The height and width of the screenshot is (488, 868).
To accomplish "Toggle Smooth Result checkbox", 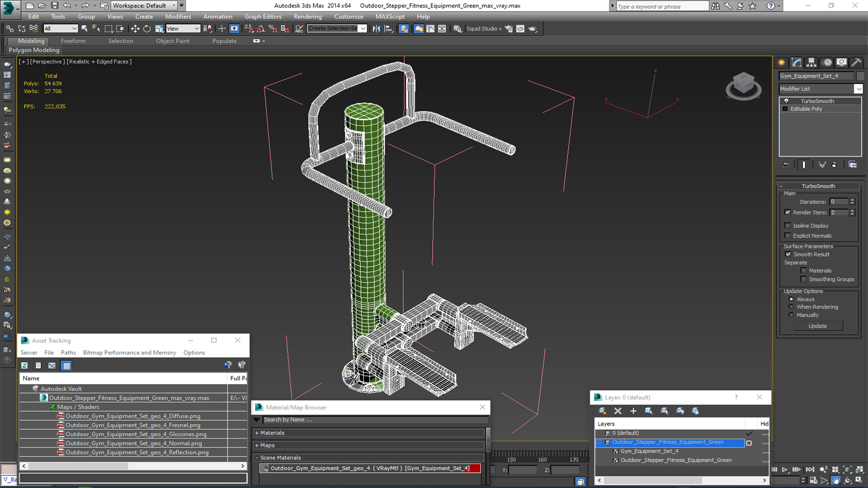I will click(x=788, y=254).
